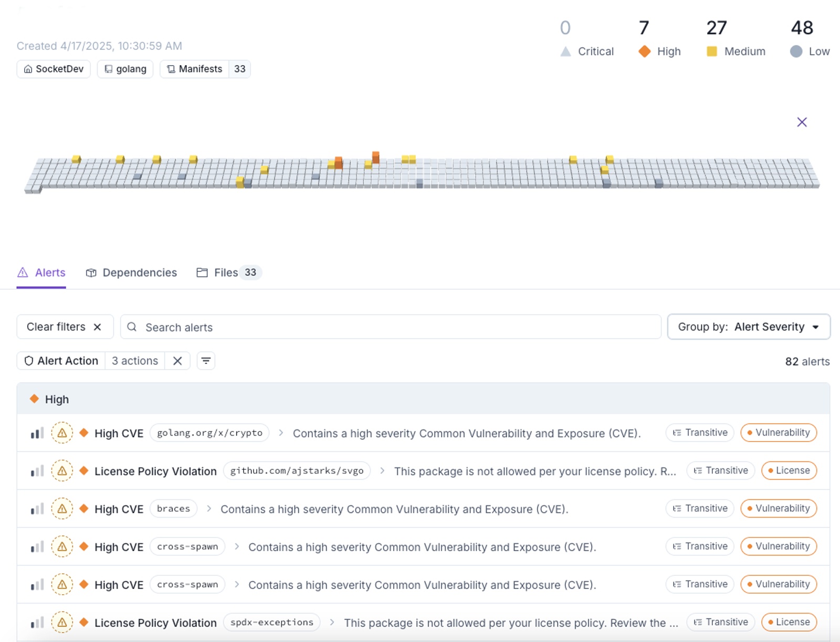Click the Manifests 33 tag
The width and height of the screenshot is (840, 642).
205,69
